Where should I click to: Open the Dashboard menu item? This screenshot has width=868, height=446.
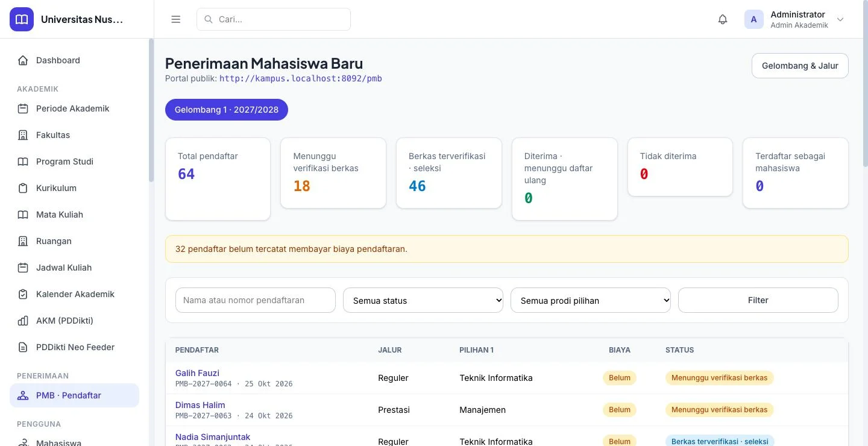pos(74,60)
